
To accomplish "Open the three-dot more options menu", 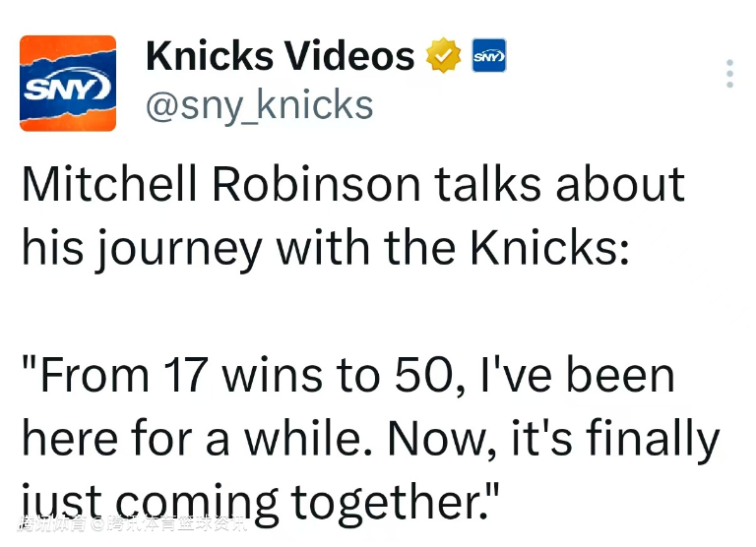I will (729, 74).
